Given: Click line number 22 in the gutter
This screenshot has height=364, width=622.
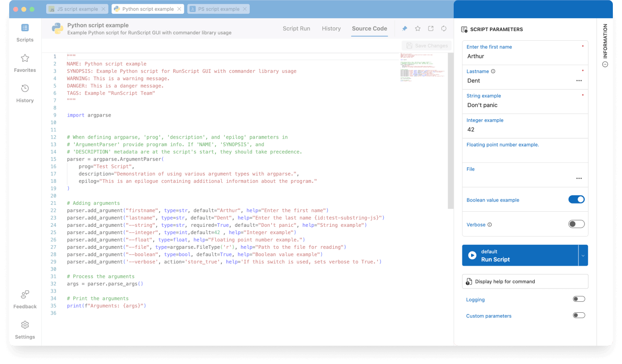Looking at the screenshot, I should (53, 210).
